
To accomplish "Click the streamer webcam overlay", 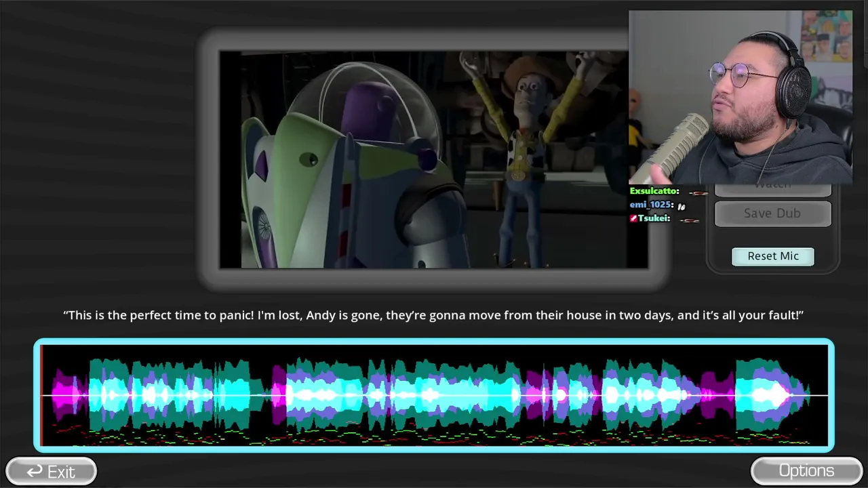I will (741, 97).
